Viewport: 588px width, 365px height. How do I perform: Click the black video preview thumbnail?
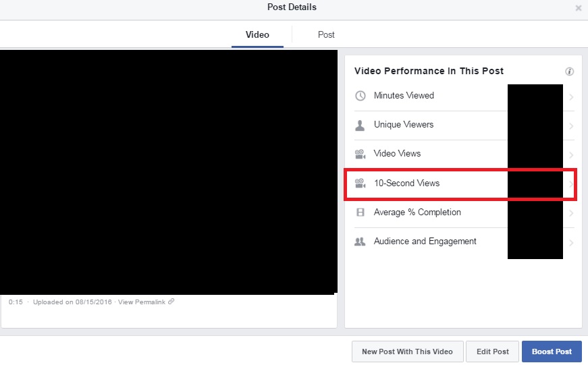[x=168, y=172]
